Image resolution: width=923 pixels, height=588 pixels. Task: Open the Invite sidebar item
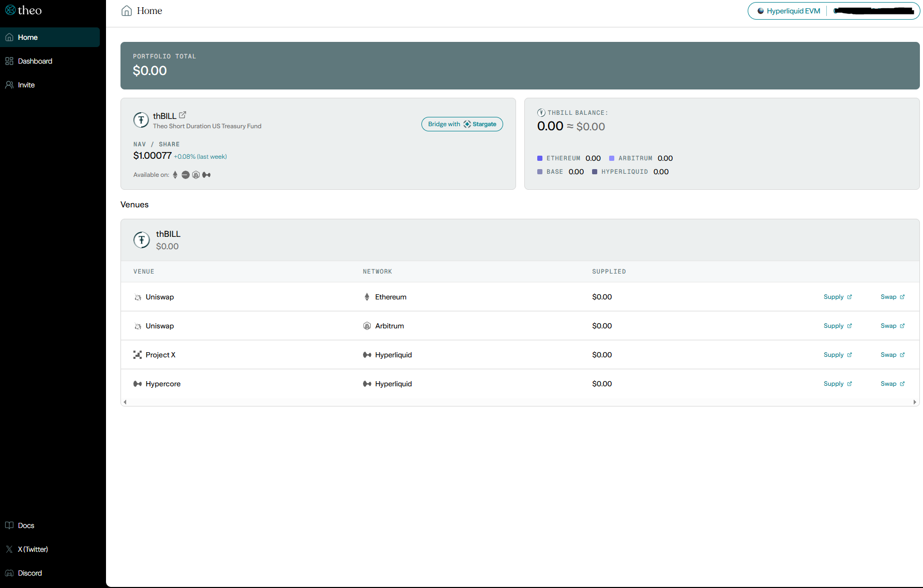(x=50, y=85)
